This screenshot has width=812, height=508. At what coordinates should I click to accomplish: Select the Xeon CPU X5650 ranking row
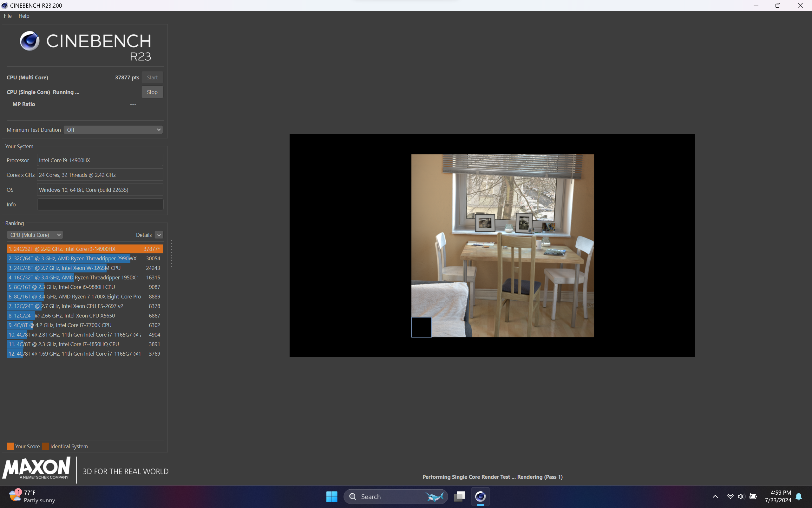(x=85, y=316)
